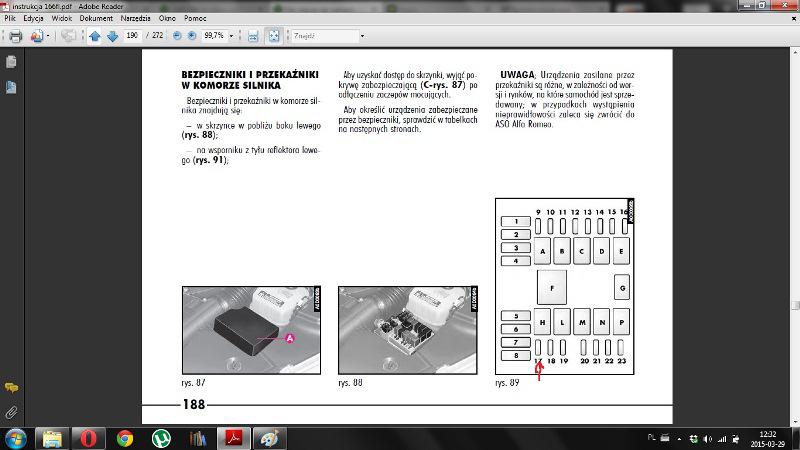Open the Okno menu
800x450 pixels.
click(x=167, y=18)
